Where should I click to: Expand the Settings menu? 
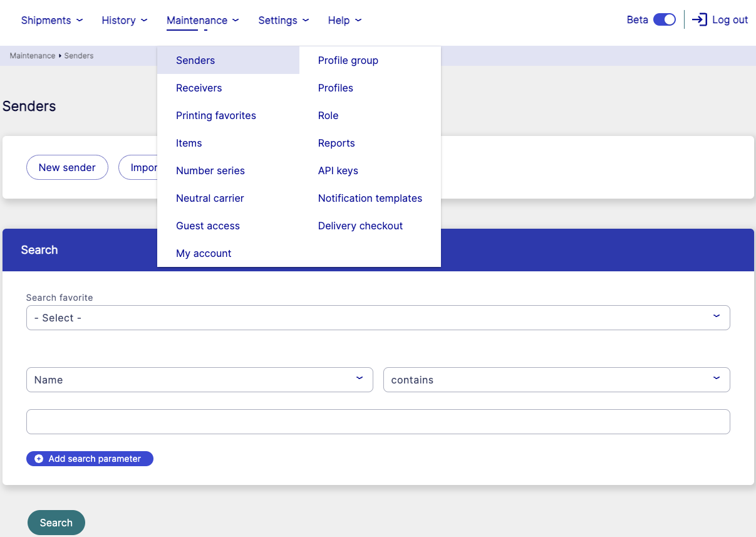[283, 20]
